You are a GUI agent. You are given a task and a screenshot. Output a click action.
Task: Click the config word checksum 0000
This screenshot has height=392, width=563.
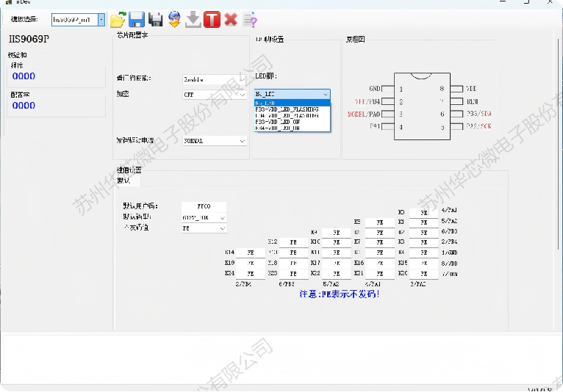[x=24, y=106]
